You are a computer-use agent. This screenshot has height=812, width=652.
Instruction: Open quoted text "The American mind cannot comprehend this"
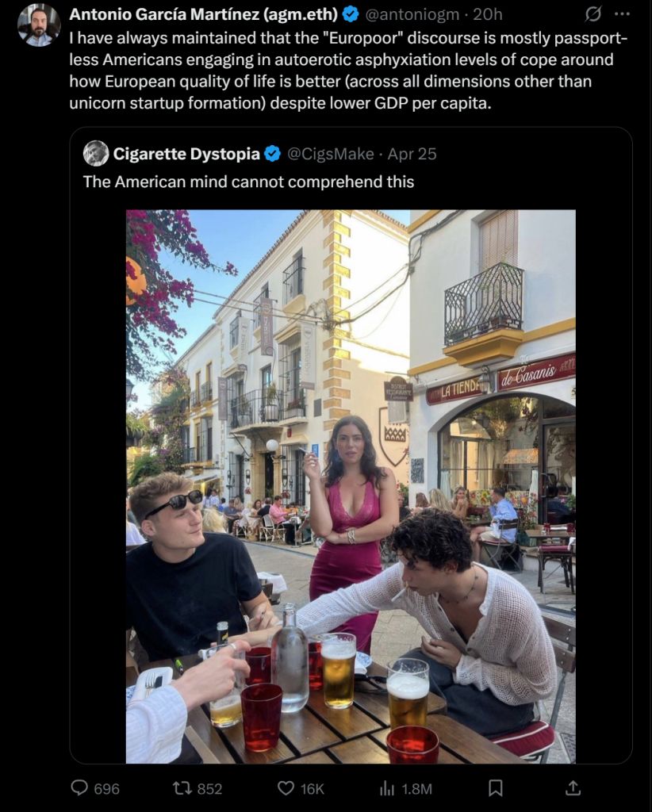(x=248, y=182)
